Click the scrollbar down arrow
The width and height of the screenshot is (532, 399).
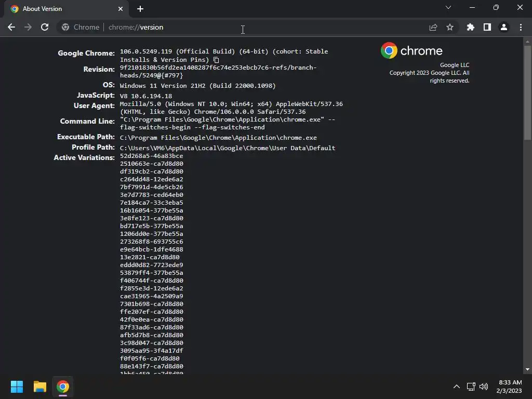tap(527, 369)
